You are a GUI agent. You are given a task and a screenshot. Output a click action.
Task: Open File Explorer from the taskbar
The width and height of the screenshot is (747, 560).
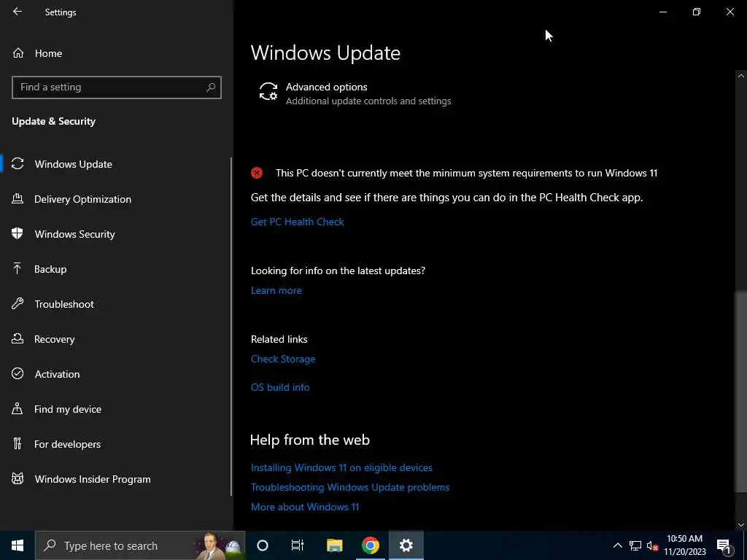pos(334,545)
